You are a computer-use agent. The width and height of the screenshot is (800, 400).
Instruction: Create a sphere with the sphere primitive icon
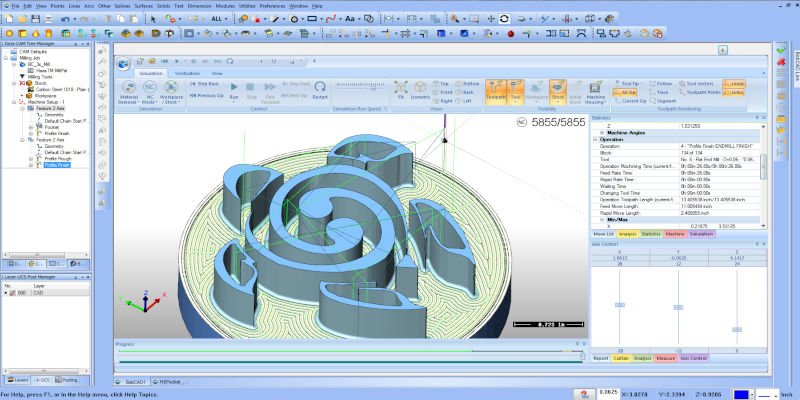[9, 34]
